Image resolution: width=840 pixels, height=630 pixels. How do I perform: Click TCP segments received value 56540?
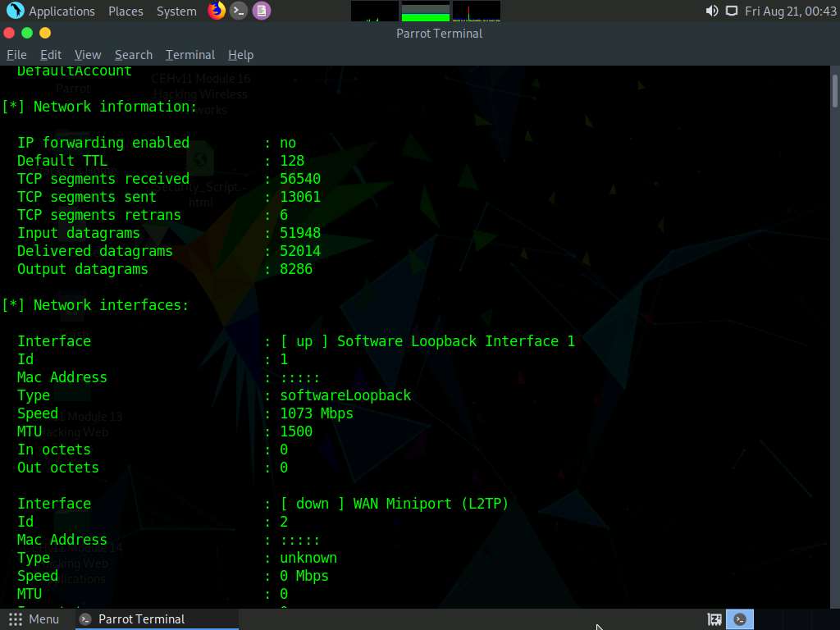tap(300, 179)
